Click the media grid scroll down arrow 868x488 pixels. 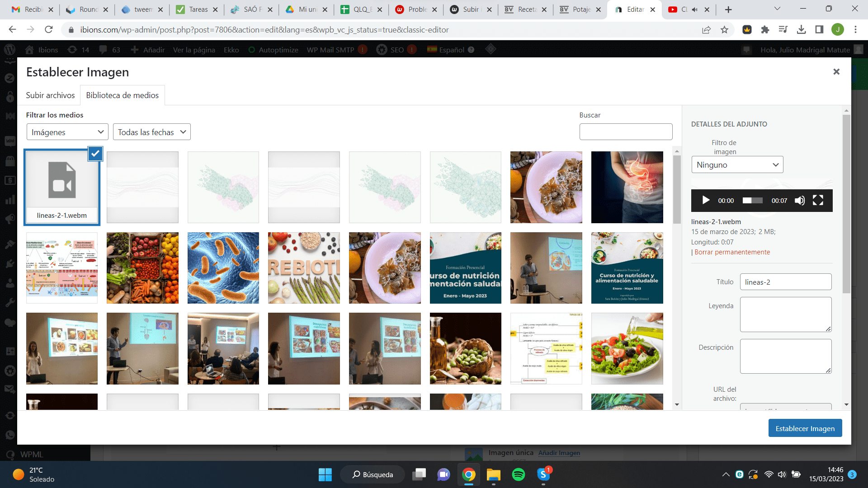coord(677,404)
